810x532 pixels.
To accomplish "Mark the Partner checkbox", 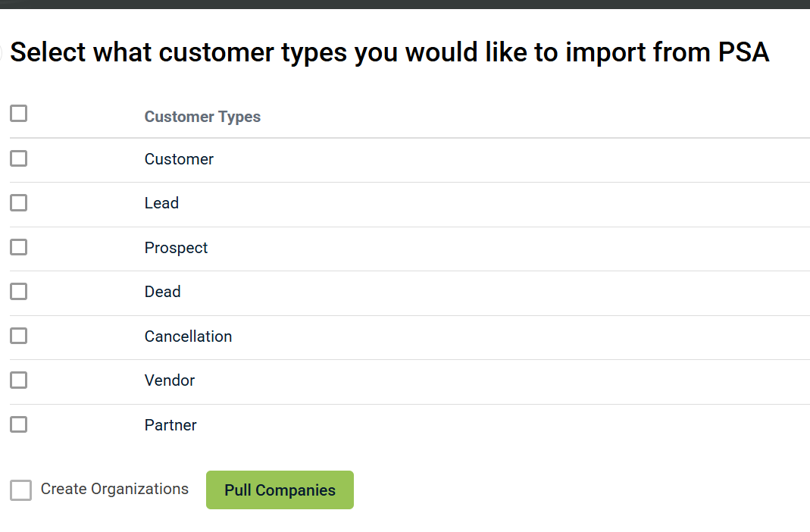I will [x=19, y=424].
